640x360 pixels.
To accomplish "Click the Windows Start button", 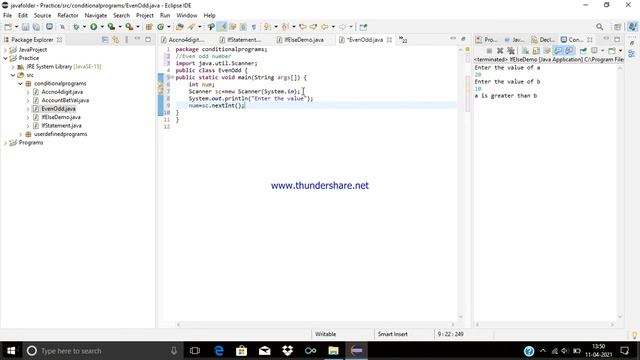I will (x=11, y=351).
